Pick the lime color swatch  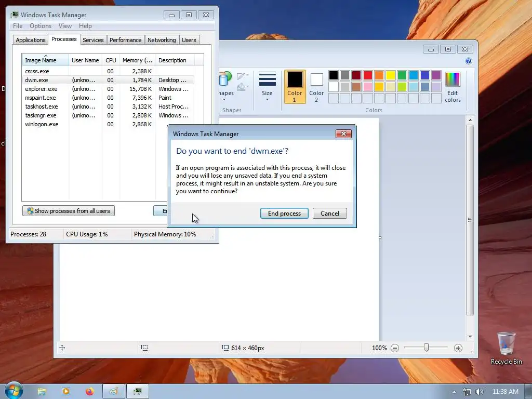click(x=402, y=87)
